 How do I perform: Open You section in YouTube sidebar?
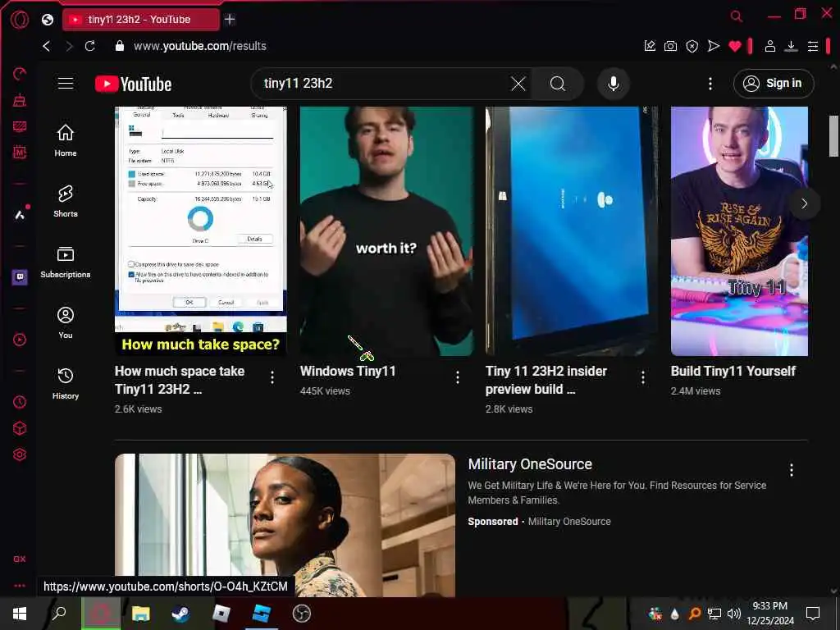click(x=66, y=322)
